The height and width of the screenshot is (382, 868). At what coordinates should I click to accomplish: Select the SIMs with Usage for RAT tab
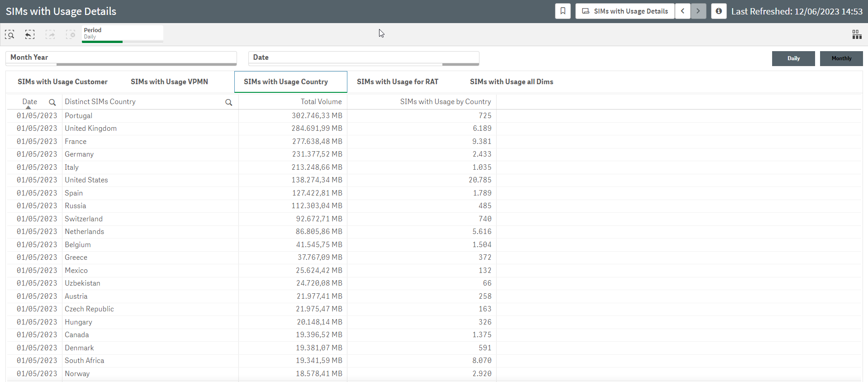[397, 82]
